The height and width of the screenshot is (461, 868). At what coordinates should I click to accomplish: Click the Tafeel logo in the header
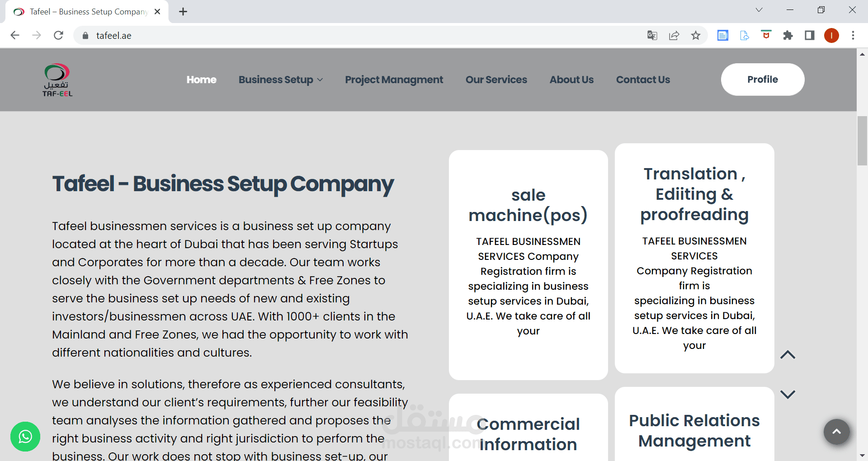(x=57, y=80)
